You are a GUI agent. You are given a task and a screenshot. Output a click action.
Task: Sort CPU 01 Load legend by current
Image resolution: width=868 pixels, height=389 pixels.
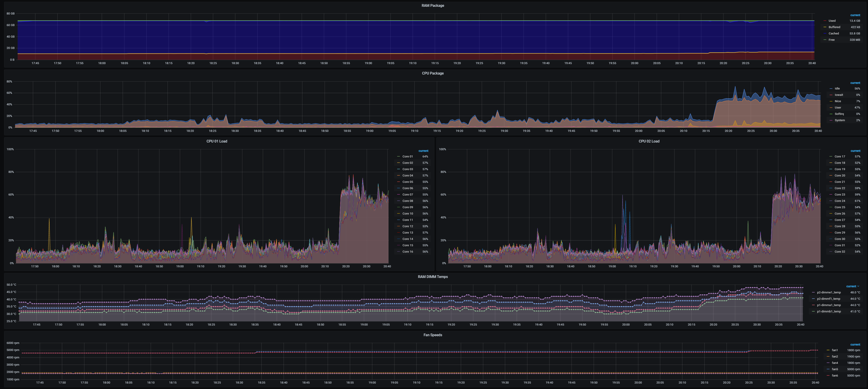tap(423, 151)
